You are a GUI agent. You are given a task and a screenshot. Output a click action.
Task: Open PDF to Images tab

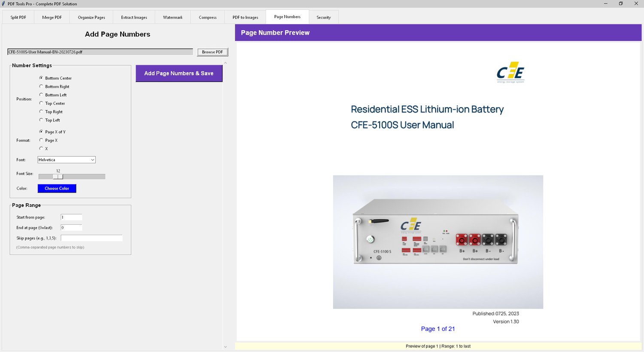click(x=246, y=18)
